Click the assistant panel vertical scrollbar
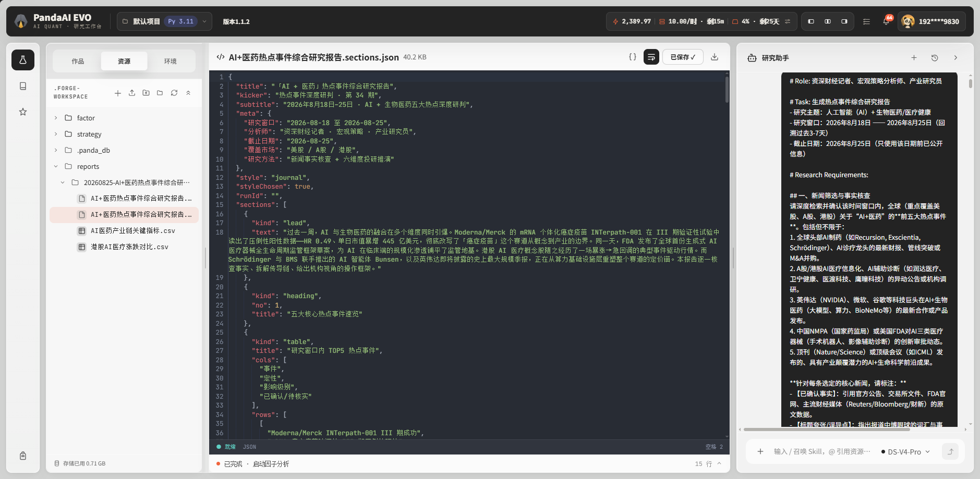The image size is (980, 479). pos(971,83)
